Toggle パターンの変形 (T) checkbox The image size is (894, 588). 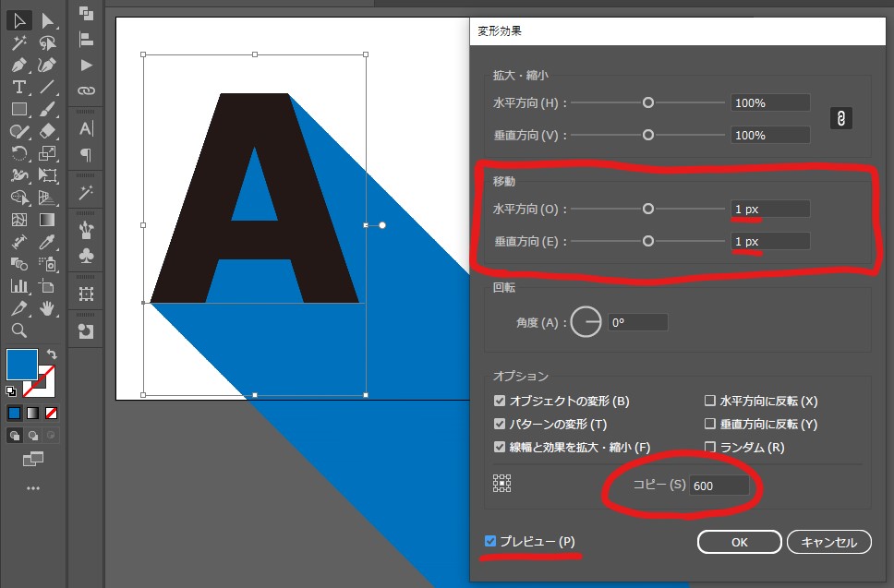click(x=500, y=424)
